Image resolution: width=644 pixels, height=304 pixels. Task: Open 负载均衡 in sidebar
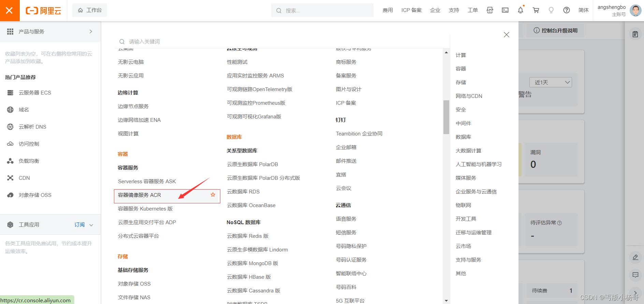pos(29,161)
